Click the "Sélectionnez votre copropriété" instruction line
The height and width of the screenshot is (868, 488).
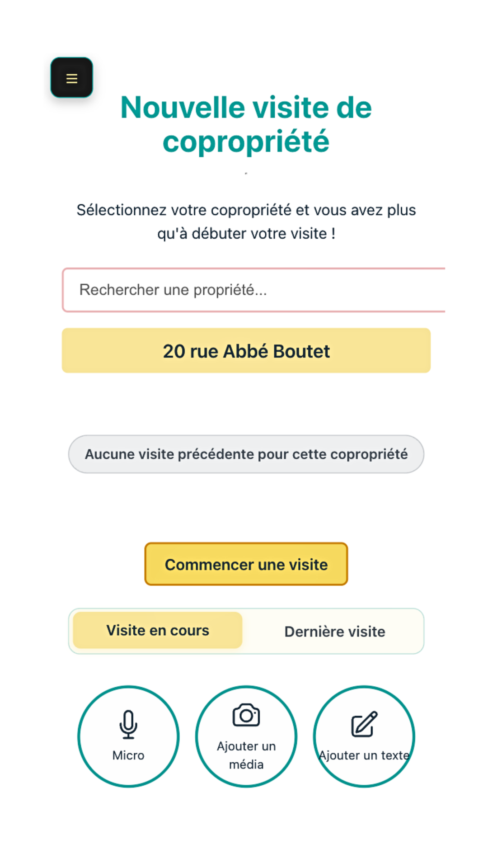[x=246, y=210]
